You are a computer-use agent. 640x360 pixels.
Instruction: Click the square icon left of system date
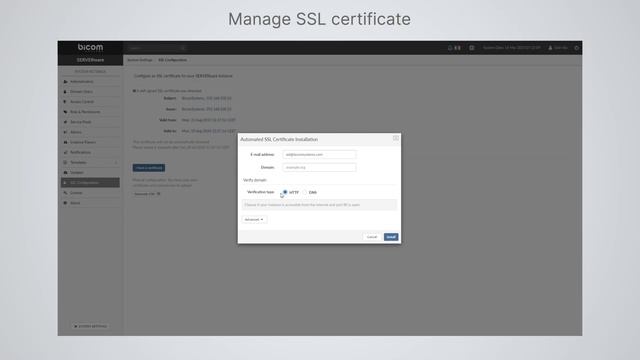[x=472, y=48]
